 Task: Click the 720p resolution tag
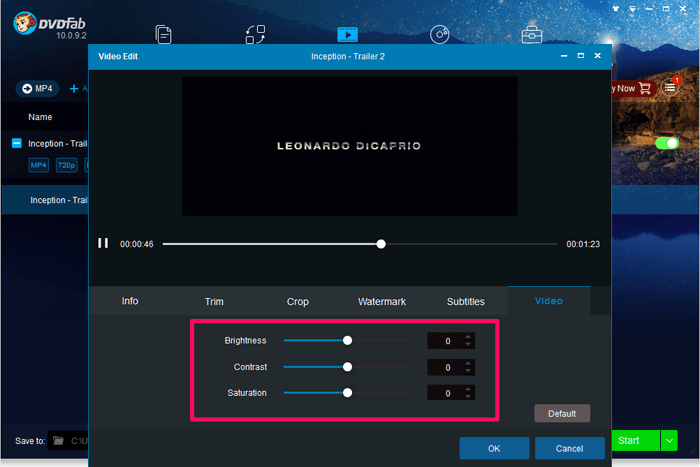pos(67,165)
